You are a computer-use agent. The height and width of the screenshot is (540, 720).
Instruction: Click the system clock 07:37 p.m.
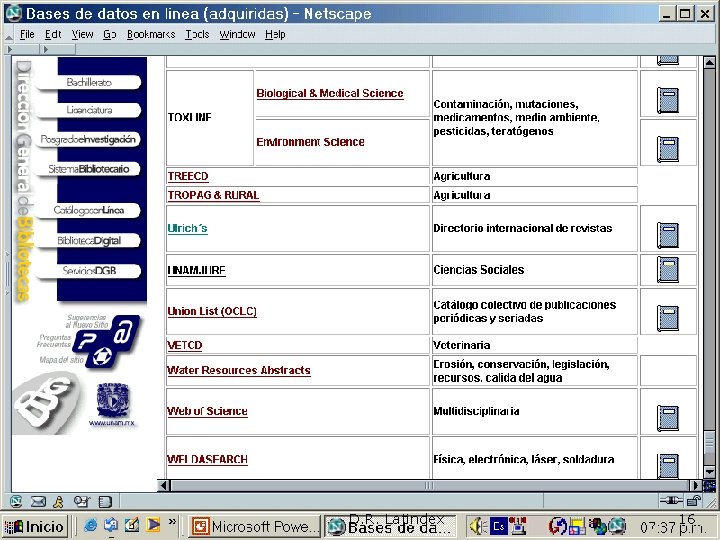point(673,528)
